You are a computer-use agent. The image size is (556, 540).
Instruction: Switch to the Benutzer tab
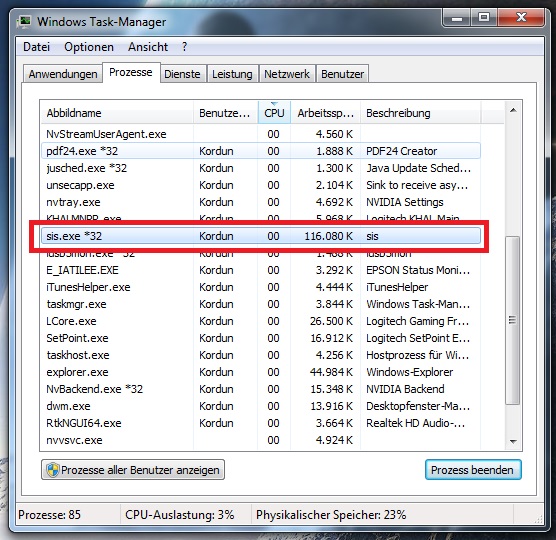343,74
